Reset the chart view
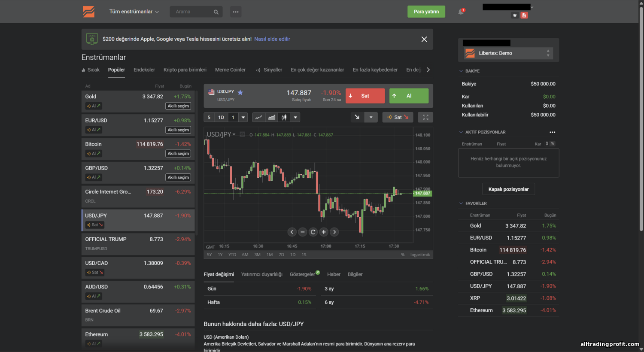Screen dimensions: 644x352 click(x=313, y=232)
